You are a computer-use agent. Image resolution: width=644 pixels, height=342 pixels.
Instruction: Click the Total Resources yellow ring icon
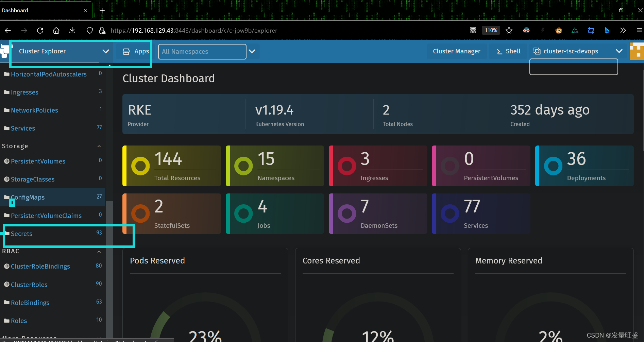[140, 166]
